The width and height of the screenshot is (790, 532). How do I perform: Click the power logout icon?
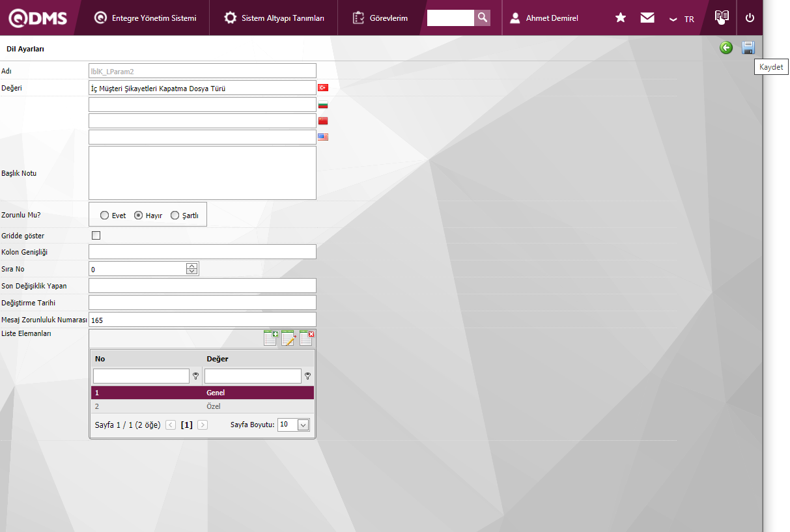[x=750, y=18]
